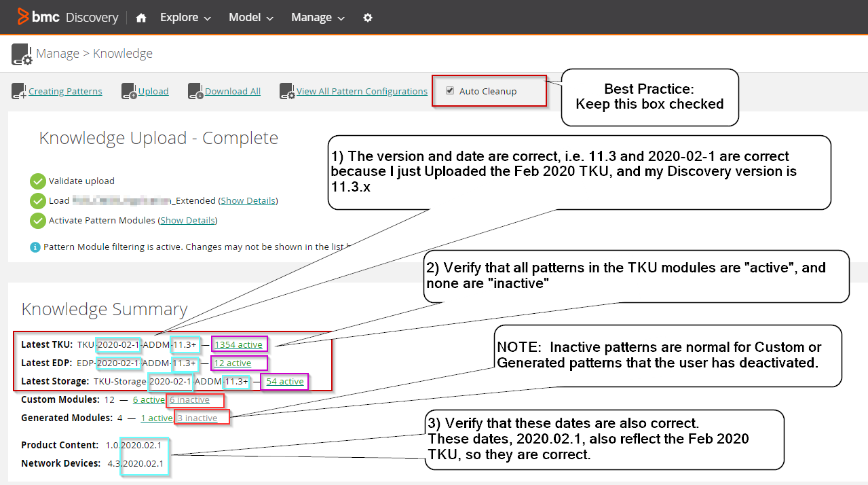Open the settings gear icon in the navbar

pos(368,18)
